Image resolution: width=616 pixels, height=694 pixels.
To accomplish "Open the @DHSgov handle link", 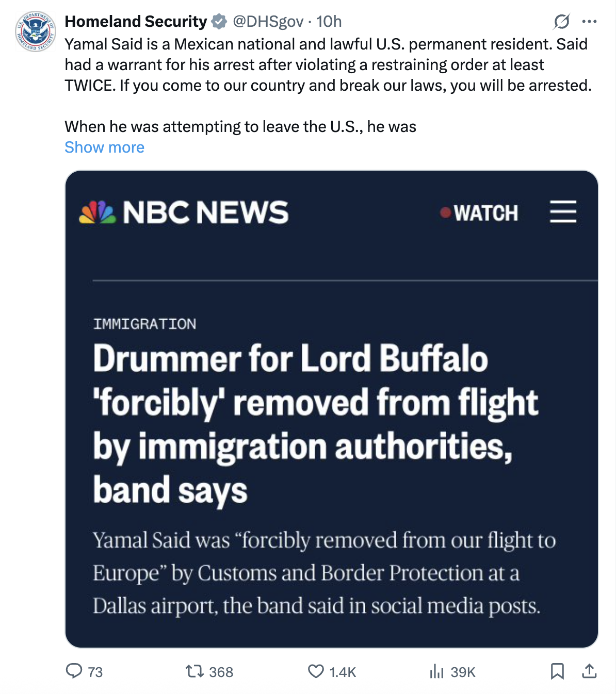I will [x=268, y=22].
